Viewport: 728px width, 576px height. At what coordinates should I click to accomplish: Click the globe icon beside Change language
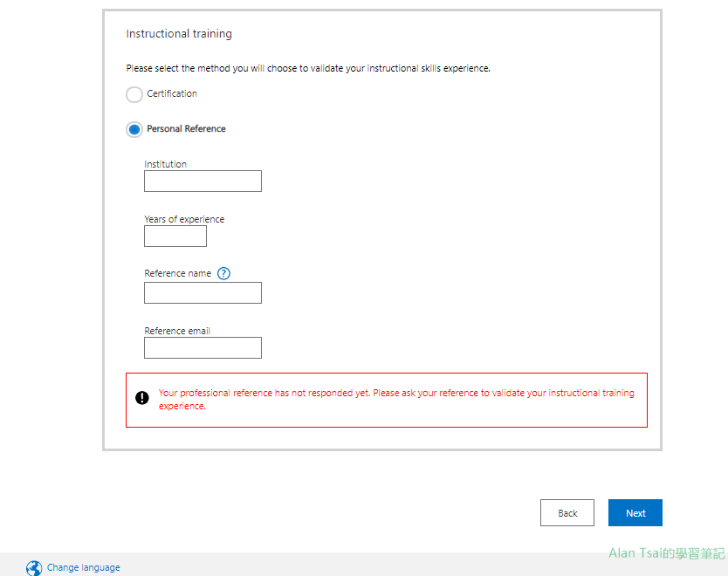coord(34,567)
